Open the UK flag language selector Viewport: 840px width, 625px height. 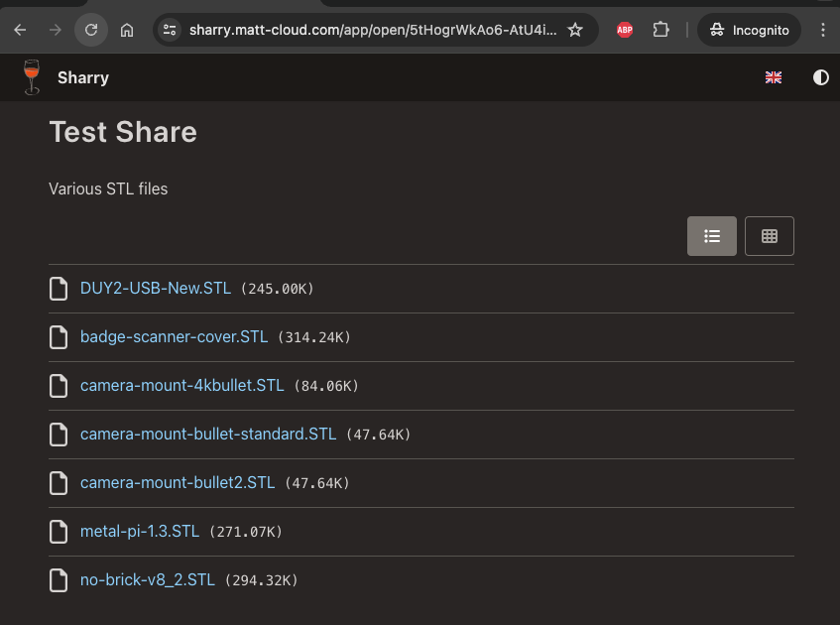[774, 77]
